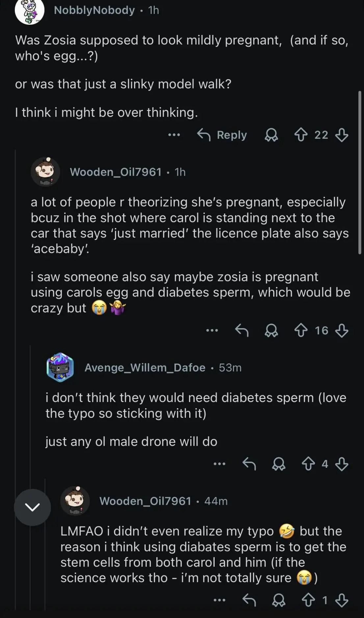
Task: Upvote Wooden_Oil7961's 1-point bottom reply
Action: tap(308, 600)
